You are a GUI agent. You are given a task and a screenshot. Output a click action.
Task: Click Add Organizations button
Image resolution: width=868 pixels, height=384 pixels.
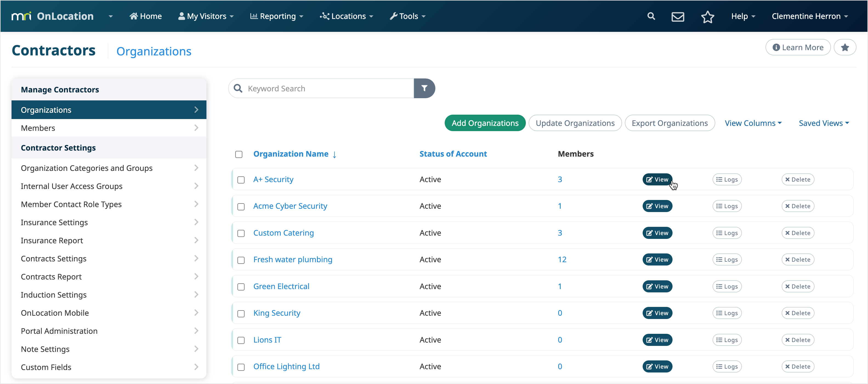tap(484, 123)
